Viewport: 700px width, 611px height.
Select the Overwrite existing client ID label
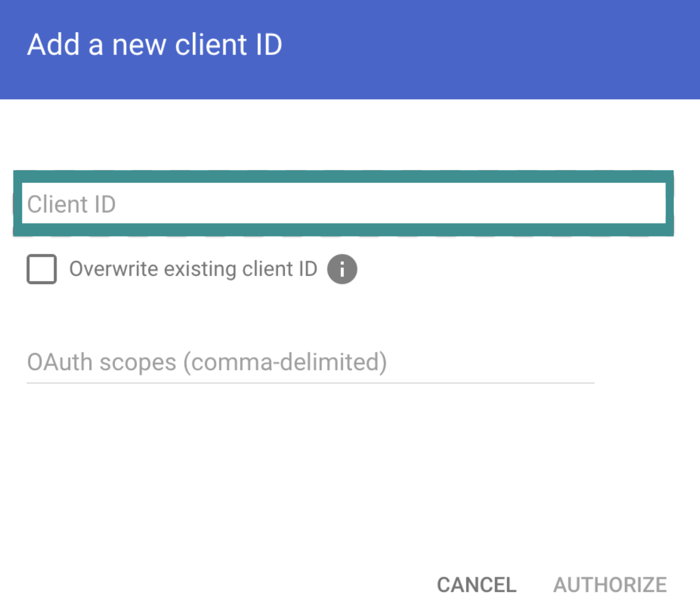[x=192, y=269]
